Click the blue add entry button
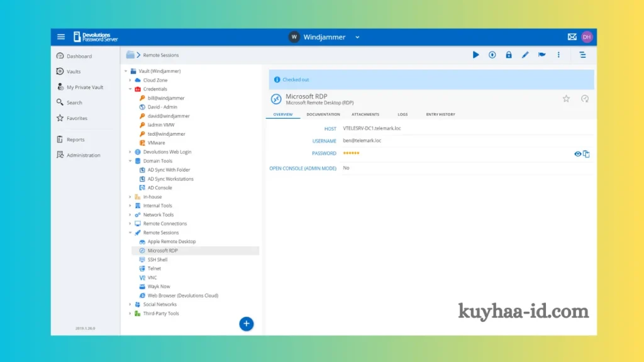This screenshot has height=362, width=644. (247, 324)
